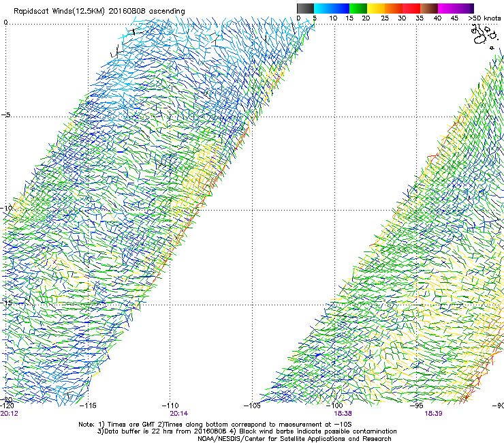Click the purple '18:38' time stamp
504x443 pixels.
click(x=343, y=414)
